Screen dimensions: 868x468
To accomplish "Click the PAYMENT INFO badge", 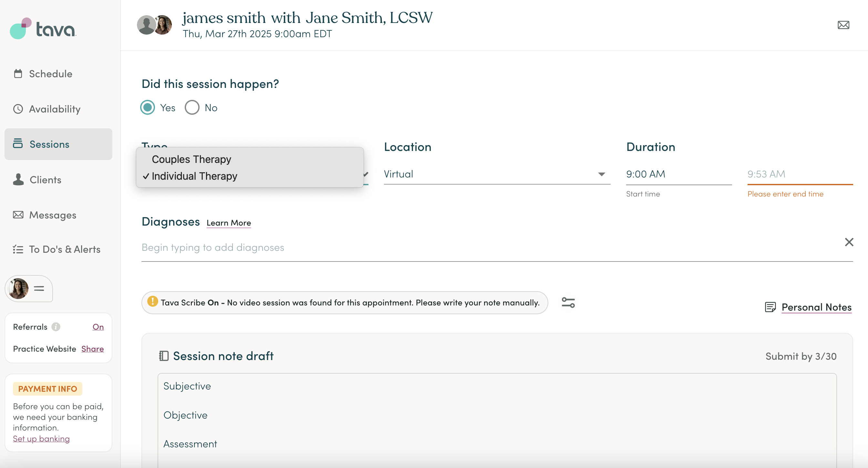I will (x=47, y=389).
